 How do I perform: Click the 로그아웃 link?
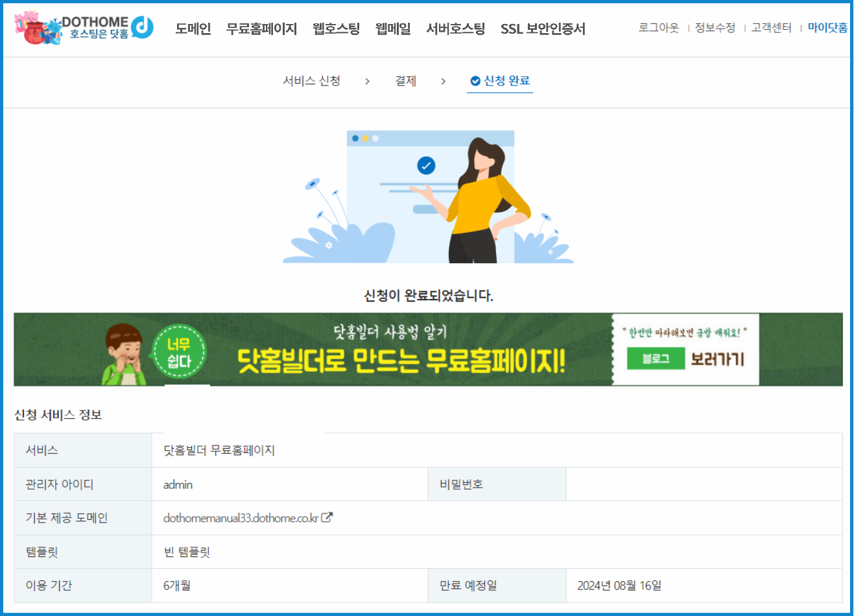click(658, 28)
